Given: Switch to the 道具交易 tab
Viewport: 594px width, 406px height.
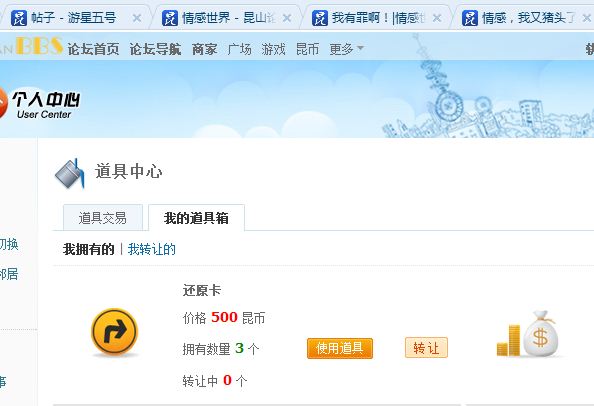Looking at the screenshot, I should pos(103,218).
